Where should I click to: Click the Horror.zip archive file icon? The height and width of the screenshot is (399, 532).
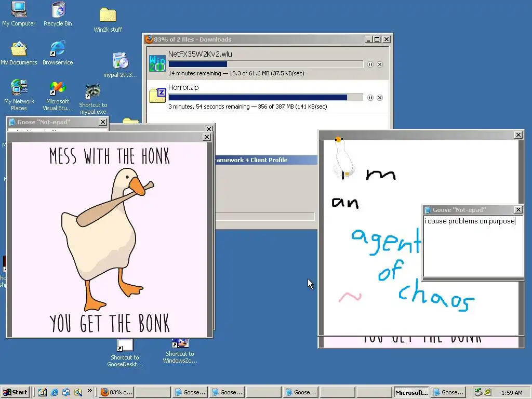click(x=157, y=96)
